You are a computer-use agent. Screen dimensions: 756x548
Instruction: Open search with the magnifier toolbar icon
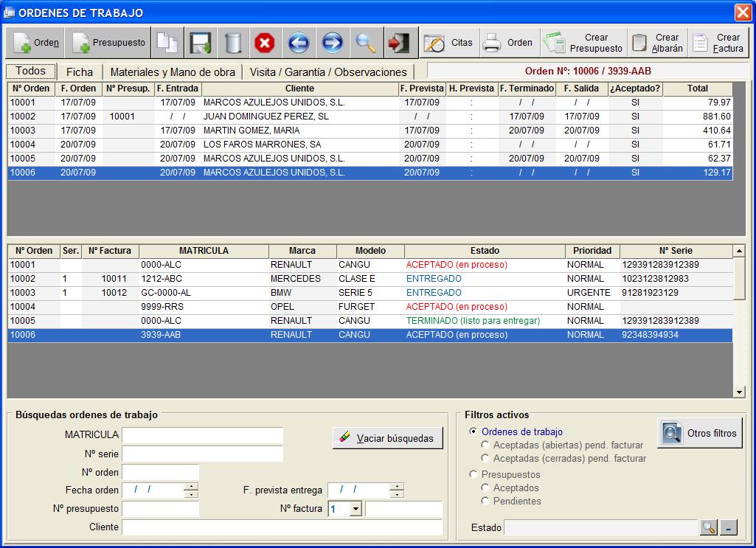(366, 43)
